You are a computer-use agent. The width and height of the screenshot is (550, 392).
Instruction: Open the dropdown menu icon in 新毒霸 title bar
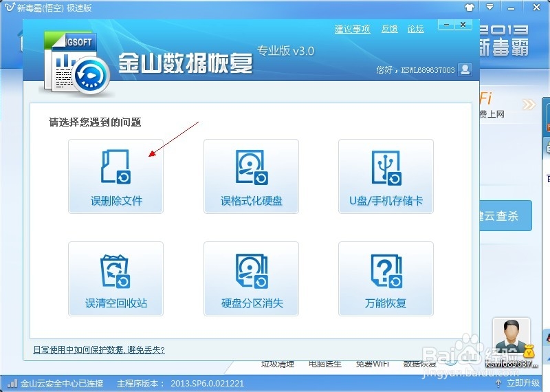pyautogui.click(x=490, y=7)
